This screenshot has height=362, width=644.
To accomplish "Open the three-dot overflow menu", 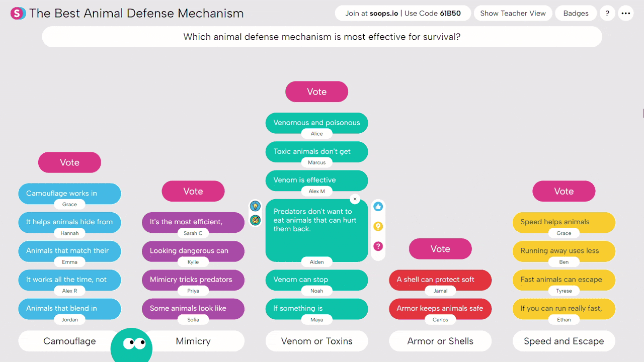I will pos(625,13).
